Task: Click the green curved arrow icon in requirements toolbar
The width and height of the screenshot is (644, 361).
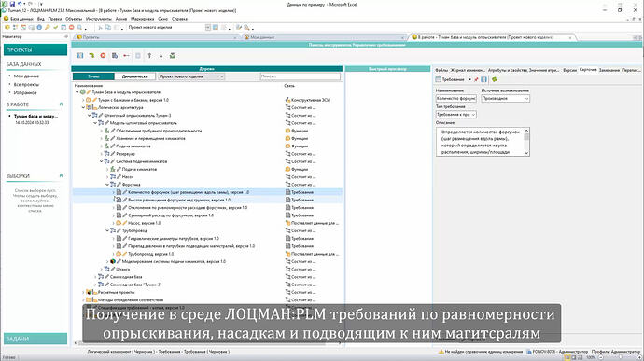Action: pyautogui.click(x=91, y=55)
